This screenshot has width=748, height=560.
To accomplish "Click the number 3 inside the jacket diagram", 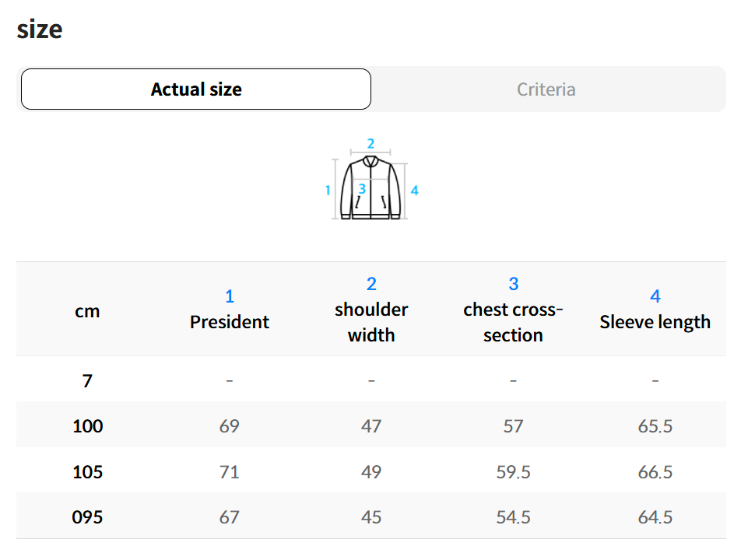I will coord(362,189).
